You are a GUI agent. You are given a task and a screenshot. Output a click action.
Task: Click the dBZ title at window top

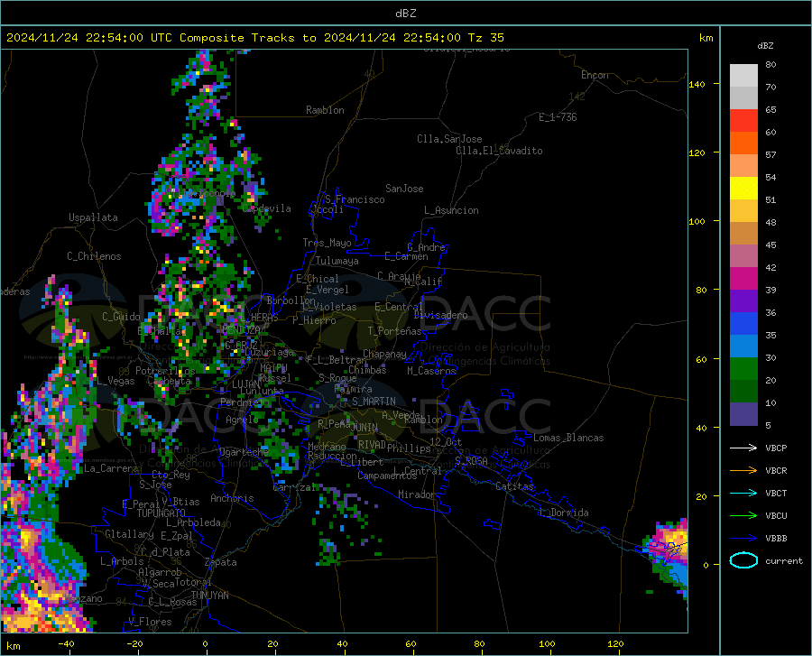[x=405, y=14]
